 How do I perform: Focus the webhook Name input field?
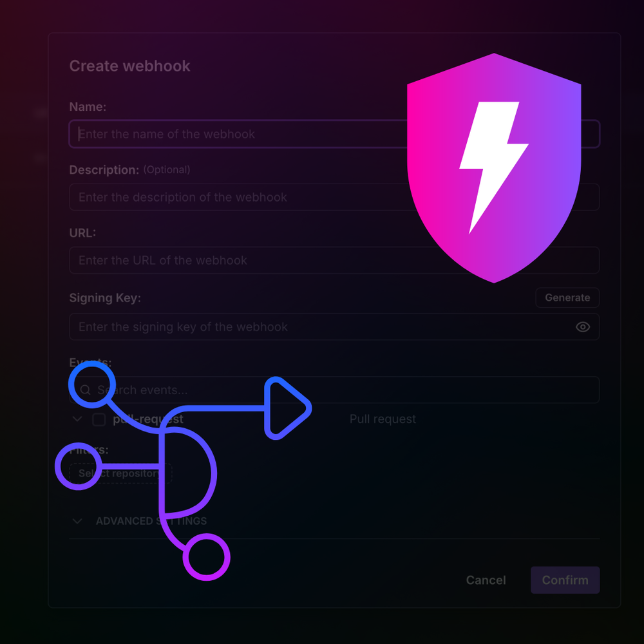pyautogui.click(x=334, y=134)
